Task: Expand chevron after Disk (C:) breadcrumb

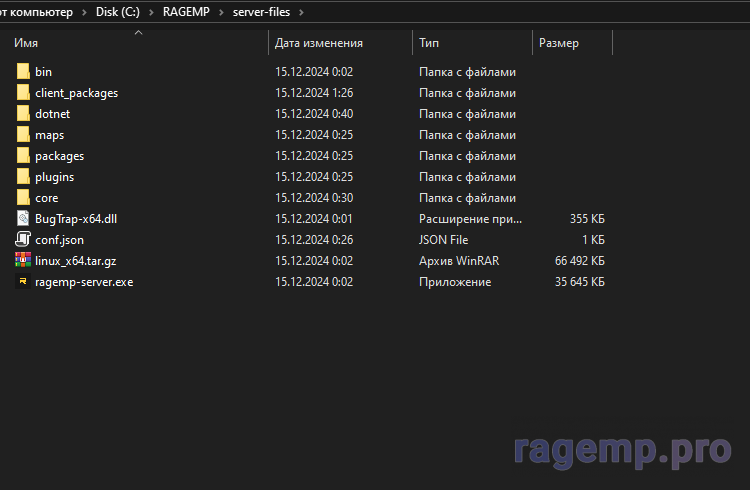Action: [x=151, y=12]
